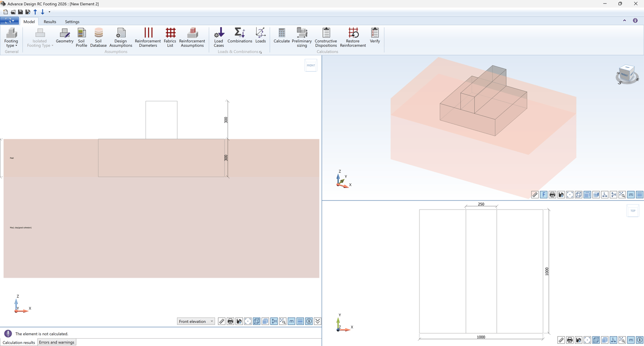Open the Combinations dialog

tap(240, 36)
